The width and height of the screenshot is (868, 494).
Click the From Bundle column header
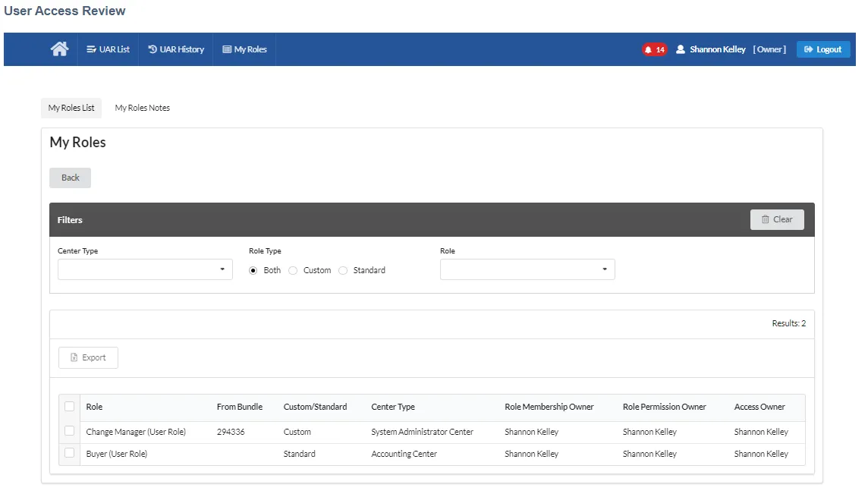click(240, 407)
